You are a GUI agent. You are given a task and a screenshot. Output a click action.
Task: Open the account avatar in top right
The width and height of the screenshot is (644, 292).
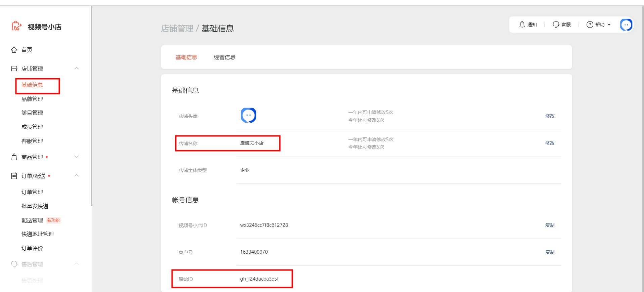[626, 25]
